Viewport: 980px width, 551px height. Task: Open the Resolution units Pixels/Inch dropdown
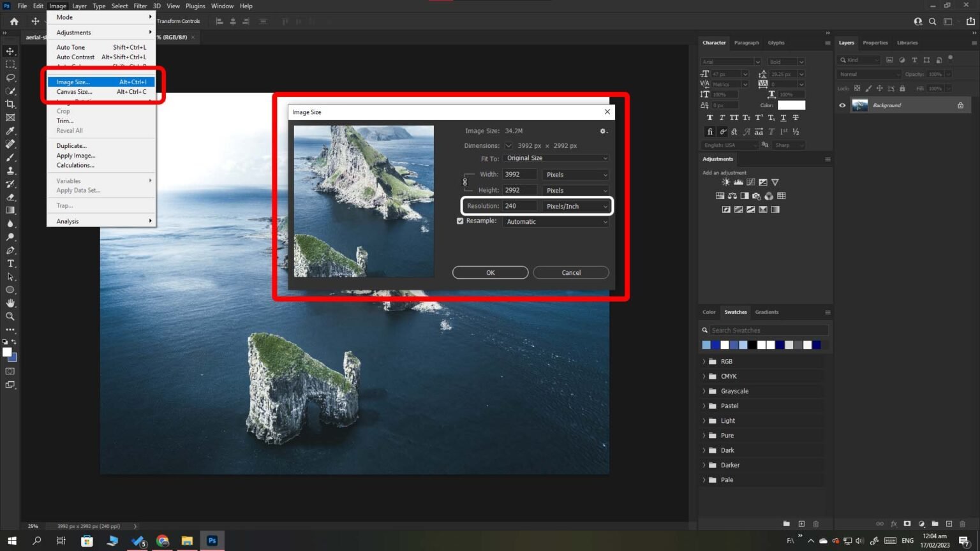point(575,205)
